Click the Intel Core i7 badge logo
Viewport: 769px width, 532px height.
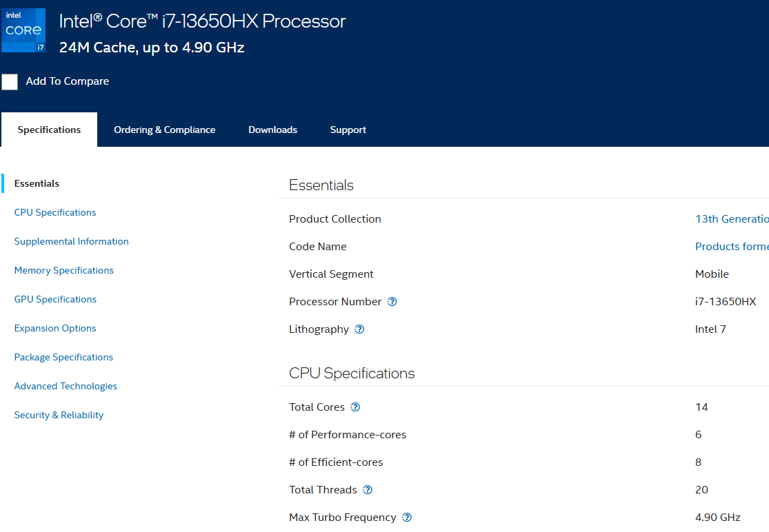tap(23, 30)
